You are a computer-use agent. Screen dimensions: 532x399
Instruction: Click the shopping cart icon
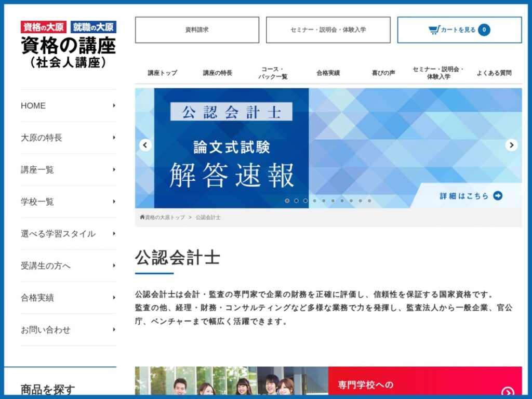(x=434, y=30)
